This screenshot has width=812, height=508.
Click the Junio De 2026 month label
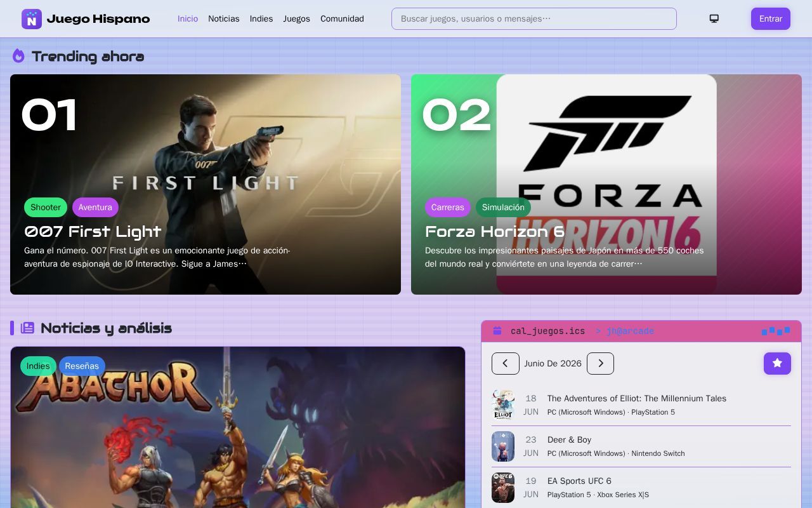pyautogui.click(x=553, y=363)
